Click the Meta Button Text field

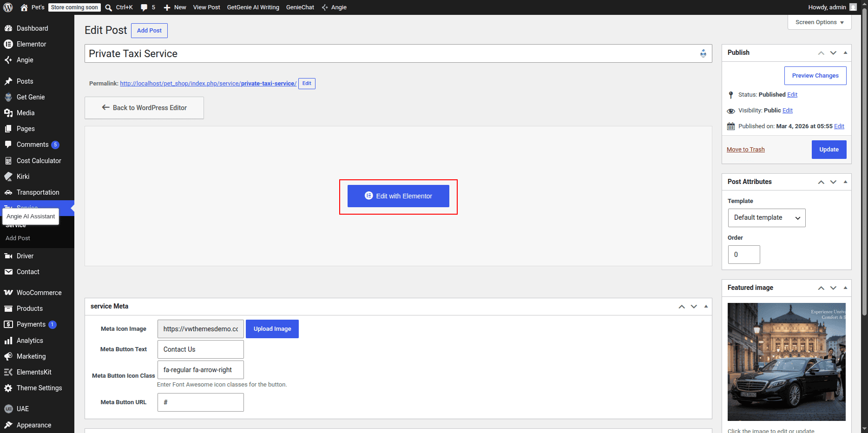pyautogui.click(x=201, y=349)
